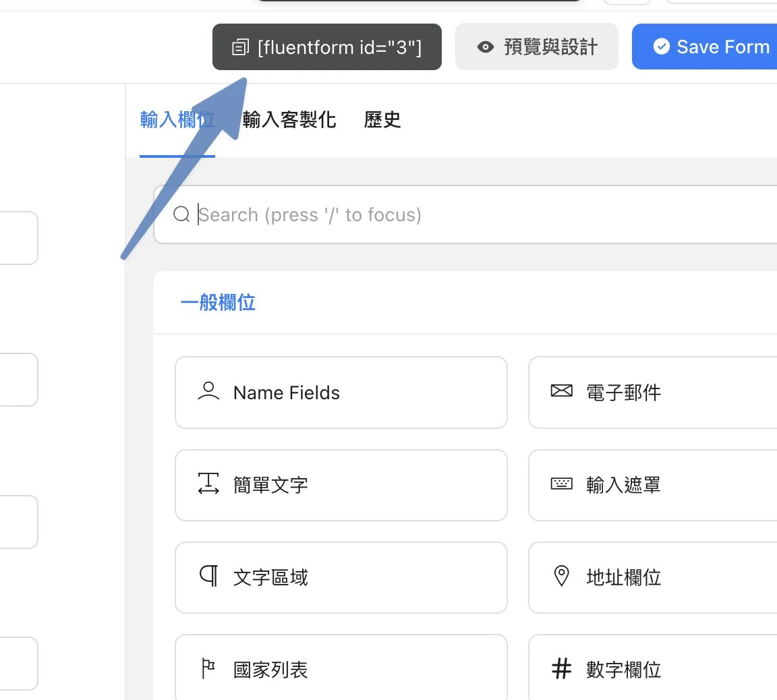The image size is (777, 700).
Task: Click the person icon for Name Fields
Action: (208, 392)
